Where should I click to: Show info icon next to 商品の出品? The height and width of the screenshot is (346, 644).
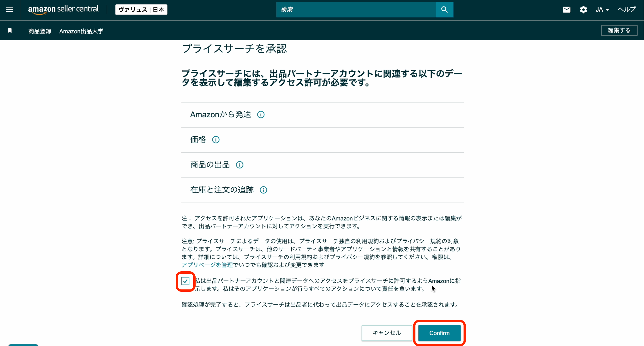click(239, 165)
